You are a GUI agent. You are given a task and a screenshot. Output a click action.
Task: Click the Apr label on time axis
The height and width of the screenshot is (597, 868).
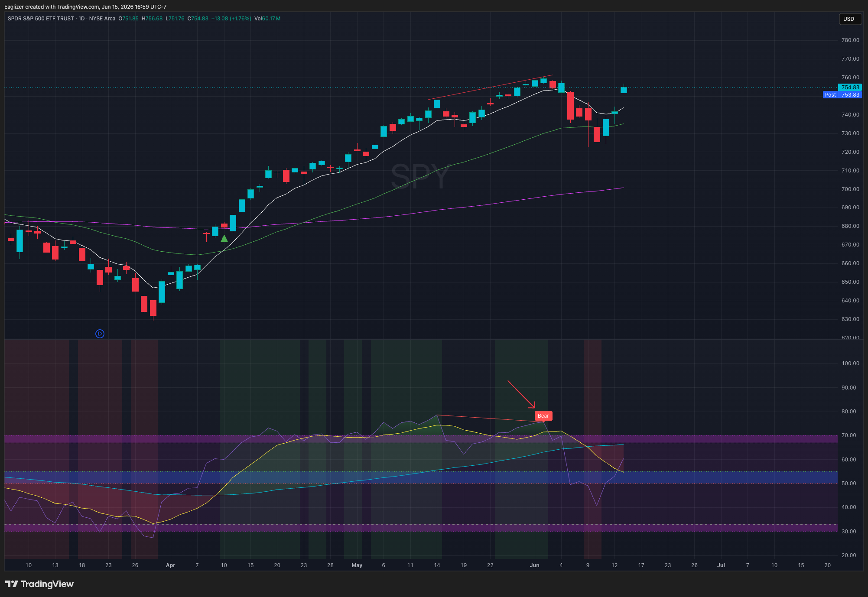[x=170, y=565]
